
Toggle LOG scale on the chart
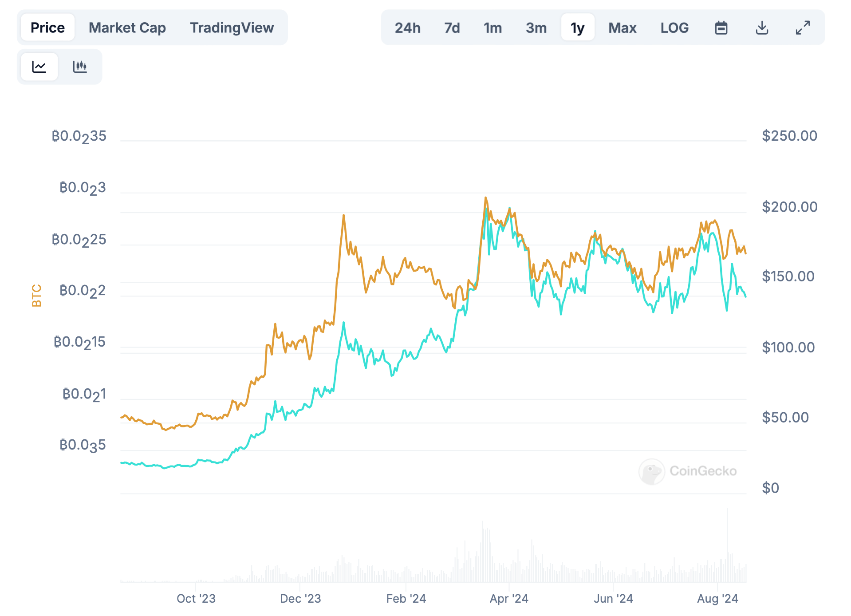click(674, 28)
